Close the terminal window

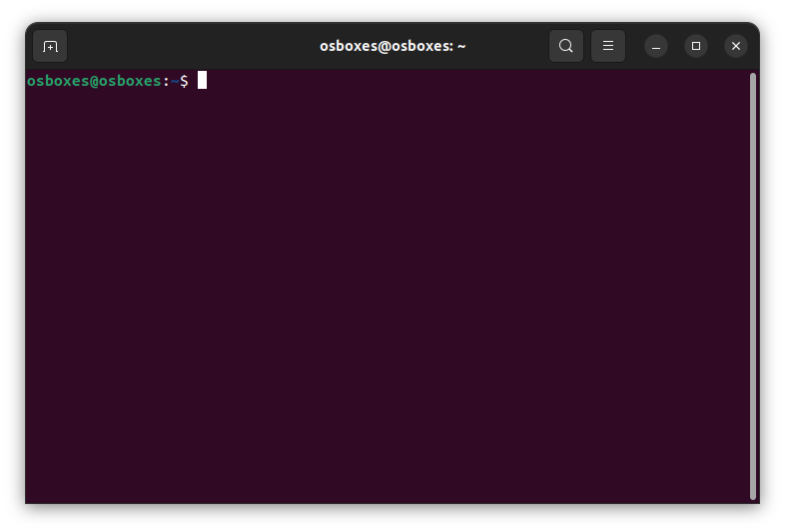click(x=736, y=46)
